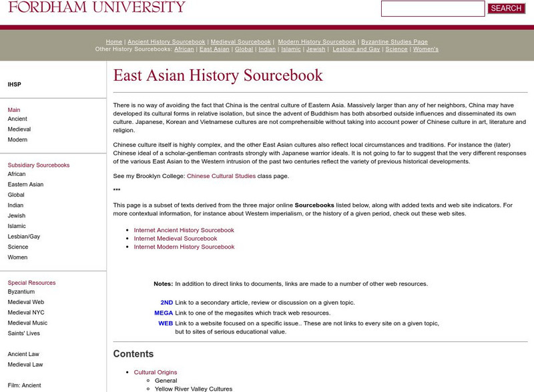The image size is (534, 392).
Task: Click the Islamic sidebar link
Action: tap(16, 225)
